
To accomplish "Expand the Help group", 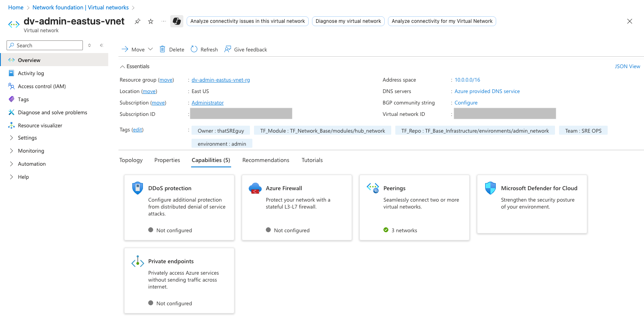I will tap(11, 177).
